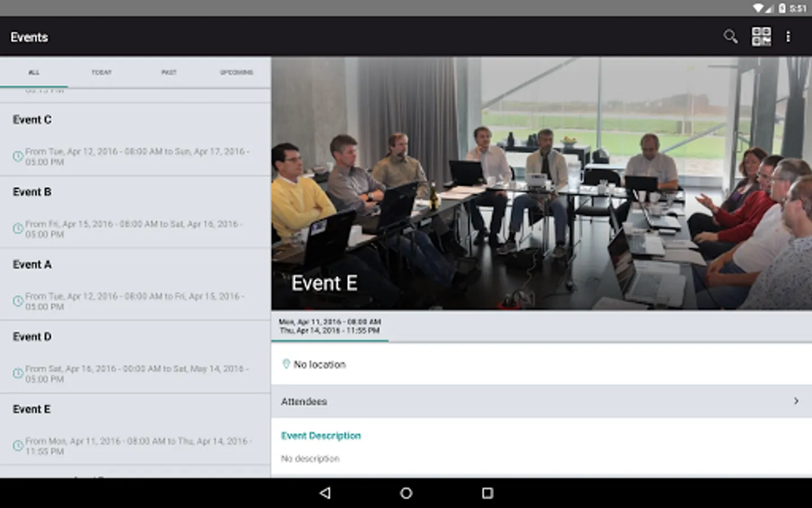812x508 pixels.
Task: Click Event C date range text
Action: (137, 156)
